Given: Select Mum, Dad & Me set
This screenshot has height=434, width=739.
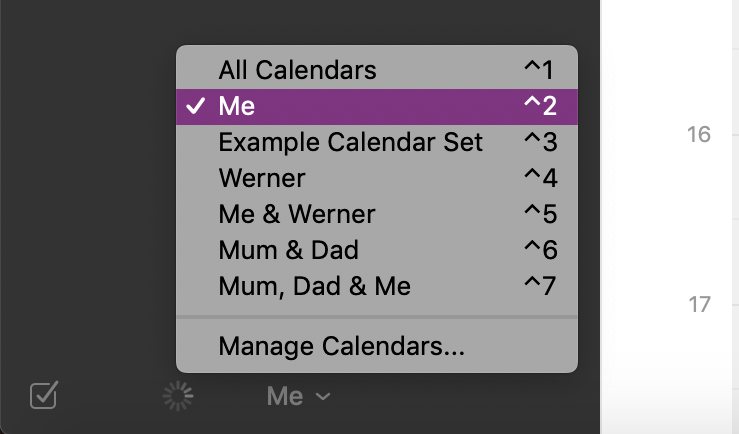Looking at the screenshot, I should pos(377,286).
